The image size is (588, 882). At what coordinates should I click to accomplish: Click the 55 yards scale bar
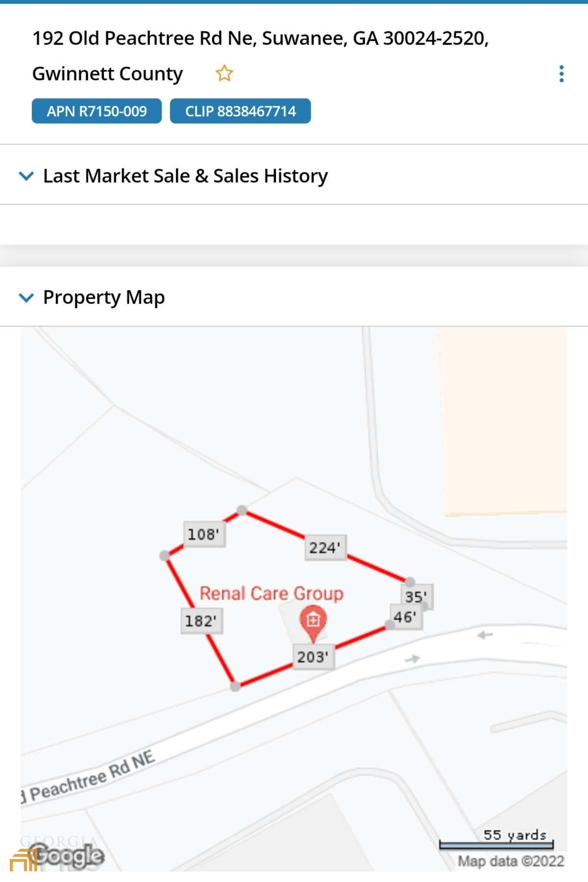(x=496, y=840)
